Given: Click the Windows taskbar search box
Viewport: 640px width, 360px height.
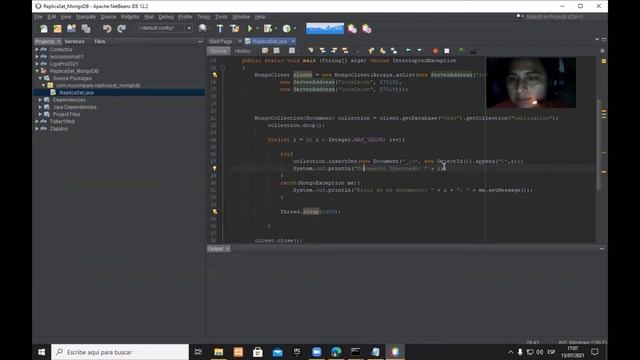Looking at the screenshot, I should click(120, 352).
